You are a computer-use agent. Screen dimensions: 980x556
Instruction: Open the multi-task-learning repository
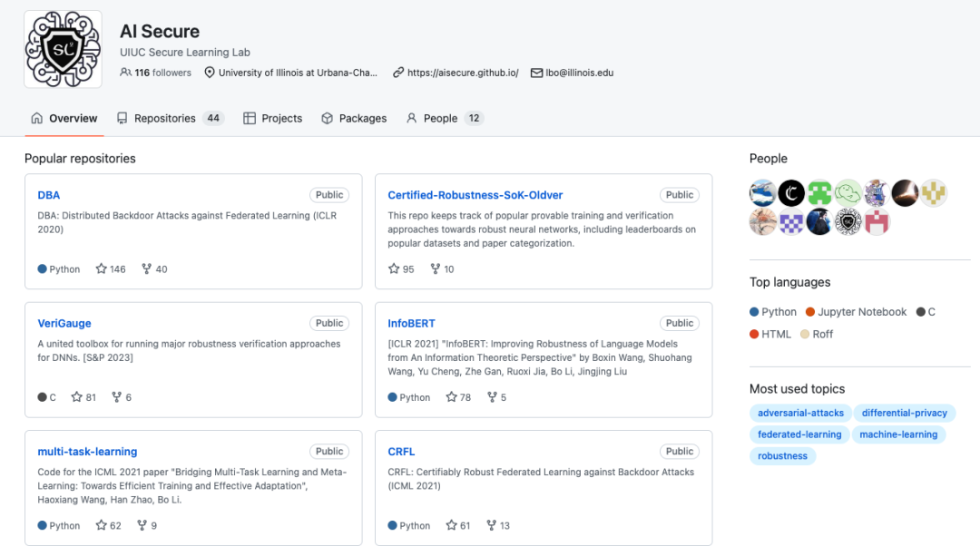point(87,451)
